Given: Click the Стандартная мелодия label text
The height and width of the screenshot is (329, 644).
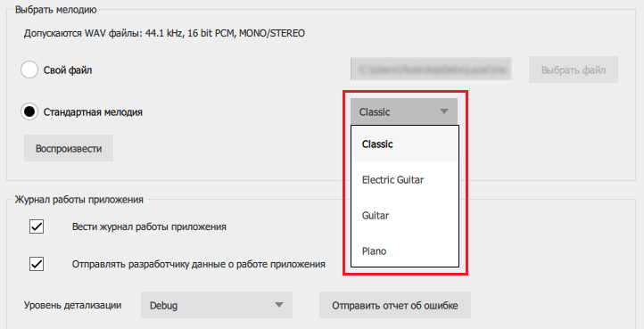Looking at the screenshot, I should pos(93,112).
